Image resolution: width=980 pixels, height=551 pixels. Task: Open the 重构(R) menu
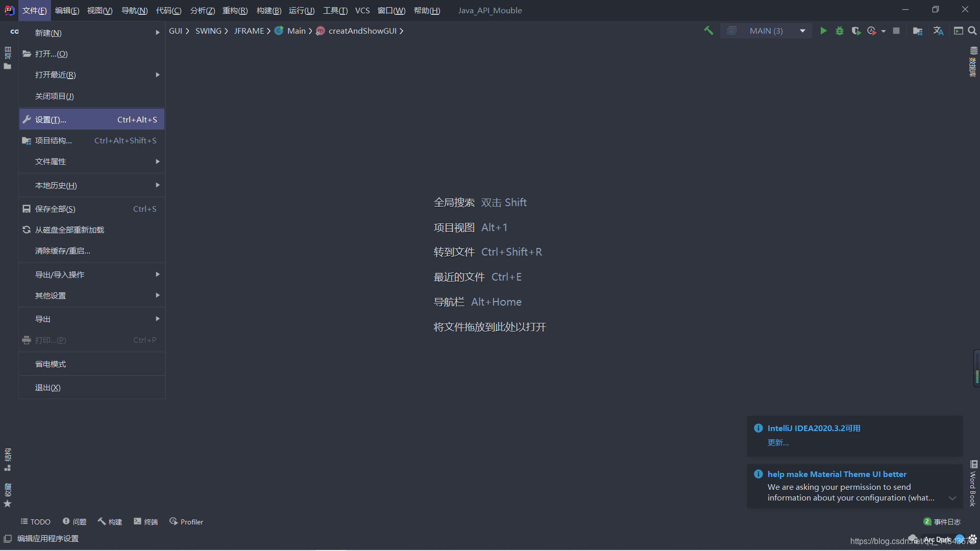(235, 10)
